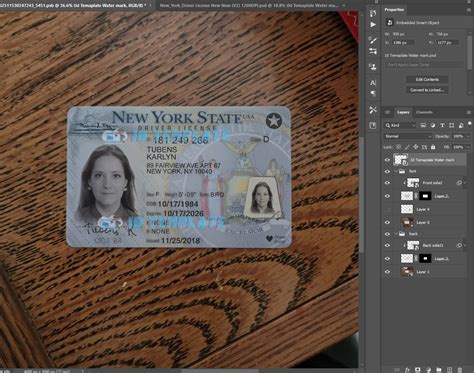This screenshot has height=373, width=474.
Task: Filter layers by adjustment layers icon
Action: [433, 125]
